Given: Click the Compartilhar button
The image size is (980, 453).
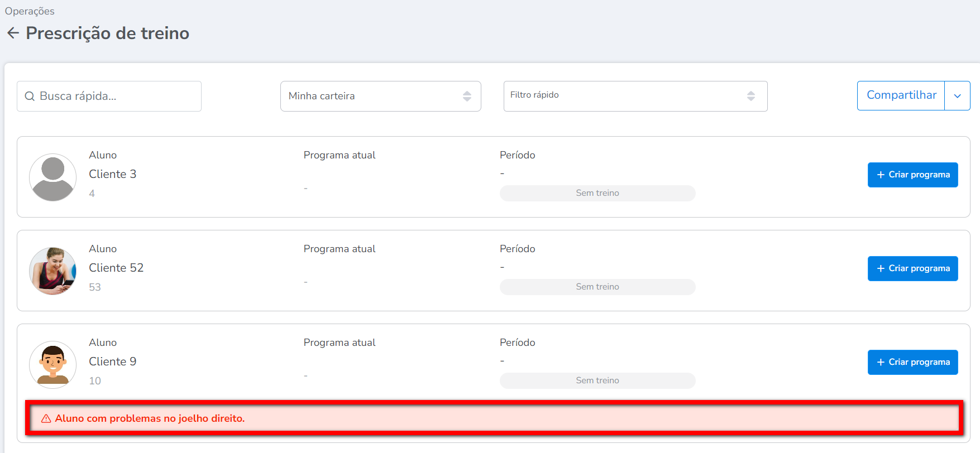Looking at the screenshot, I should pos(901,95).
